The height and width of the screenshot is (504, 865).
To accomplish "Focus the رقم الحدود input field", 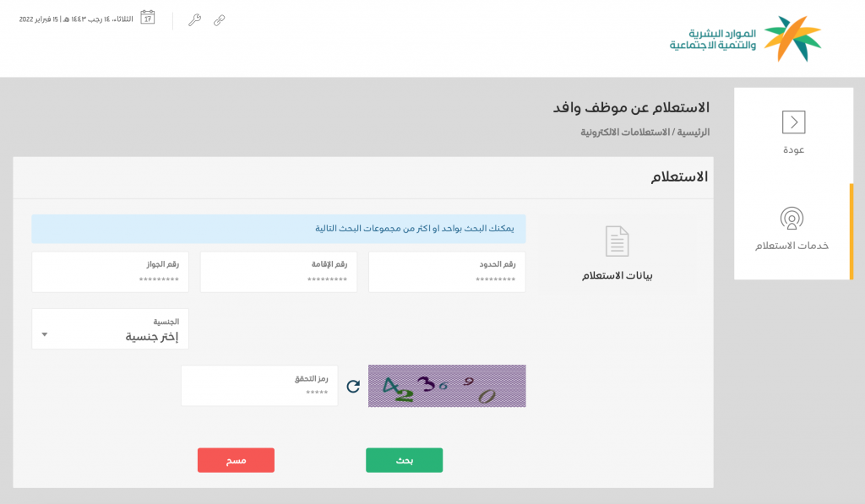I will tap(447, 272).
